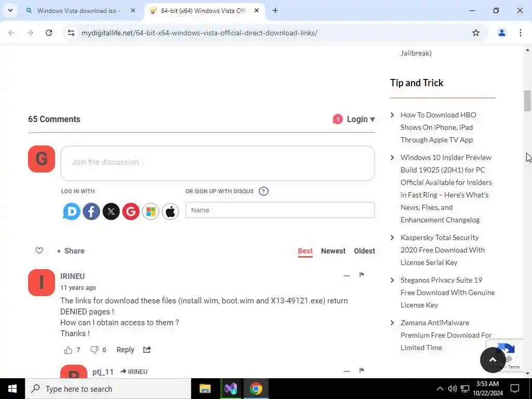This screenshot has height=399, width=532.
Task: Open Windows 10 Insider Preview Build 19025 article
Action: click(x=446, y=189)
